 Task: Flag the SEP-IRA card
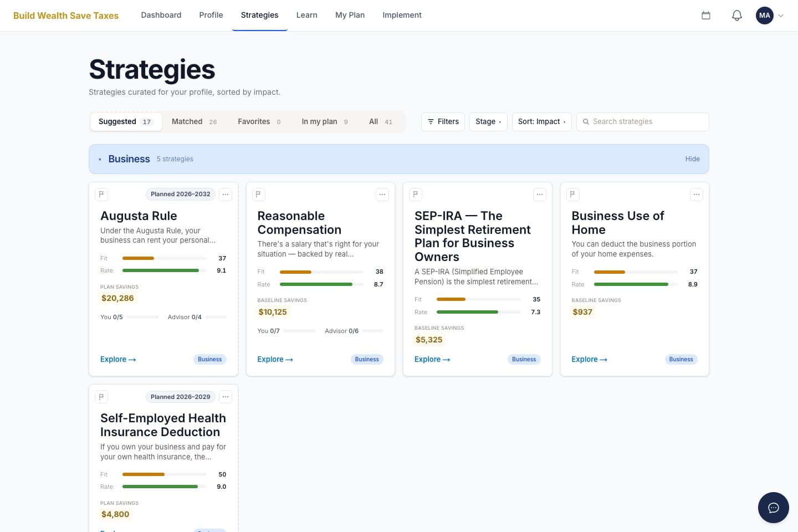(x=416, y=195)
